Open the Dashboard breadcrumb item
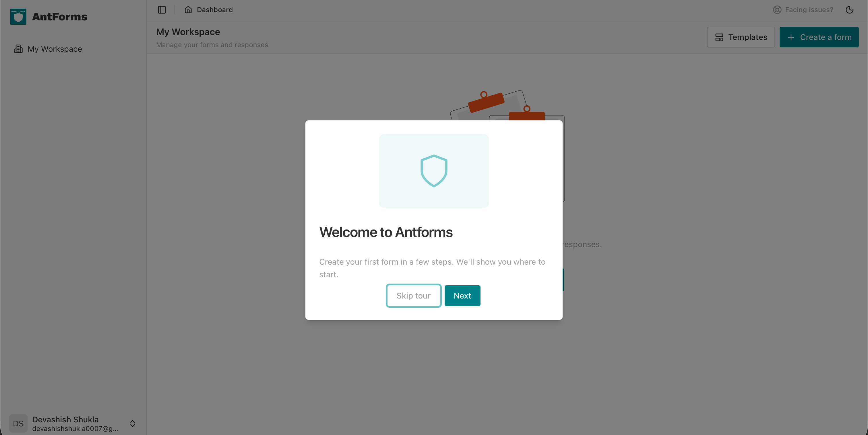868x435 pixels. 215,10
